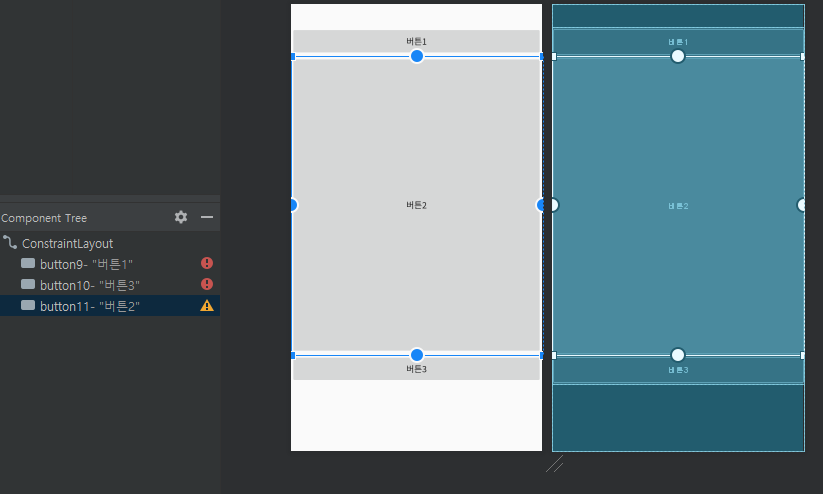Image resolution: width=823 pixels, height=494 pixels.
Task: Select button11 "버튼2" tree row
Action: [110, 306]
